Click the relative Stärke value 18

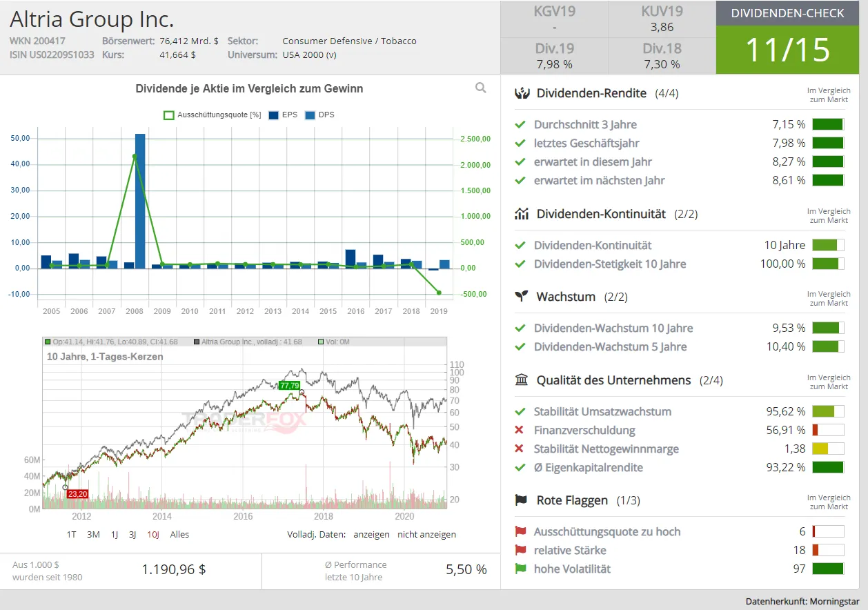click(799, 550)
